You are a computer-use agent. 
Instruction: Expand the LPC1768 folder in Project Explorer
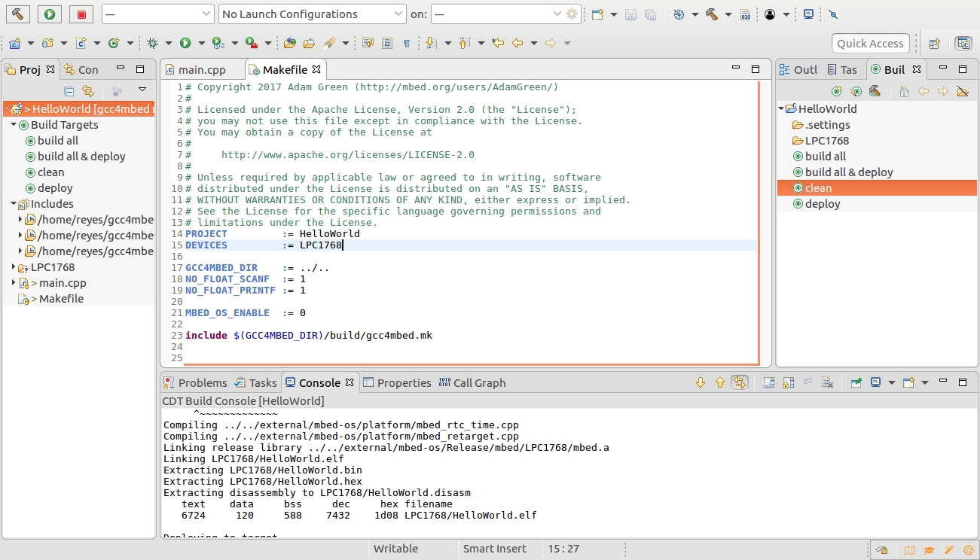pyautogui.click(x=14, y=267)
